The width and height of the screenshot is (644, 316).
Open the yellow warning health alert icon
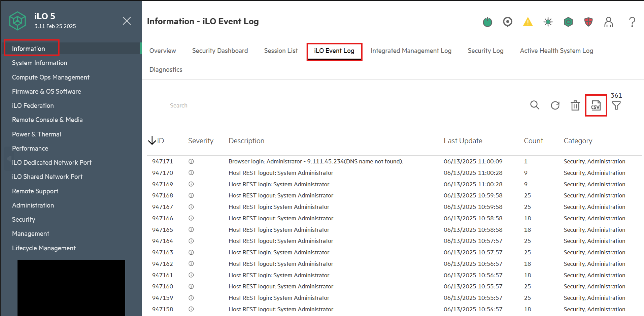[528, 22]
